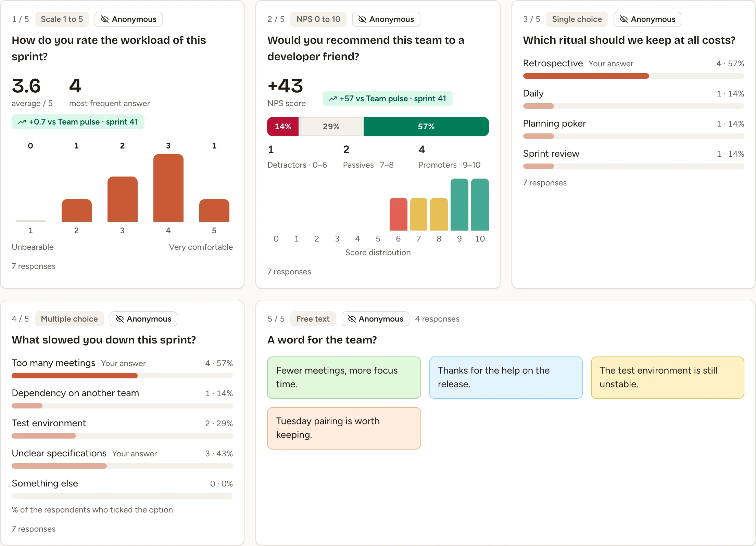Click the trend arrow icon beside +0.7 vs Team pulse
Viewport: 756px width, 546px height.
[22, 122]
